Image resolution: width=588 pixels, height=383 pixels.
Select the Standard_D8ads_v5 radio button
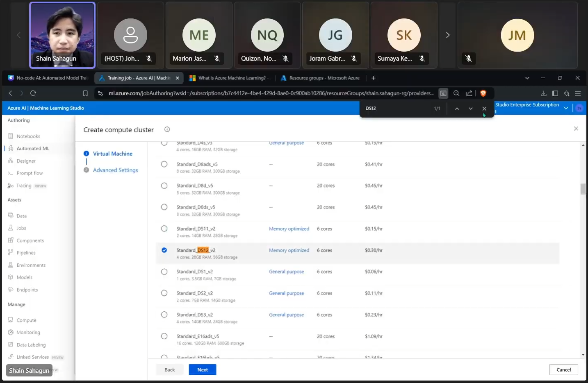click(x=164, y=164)
